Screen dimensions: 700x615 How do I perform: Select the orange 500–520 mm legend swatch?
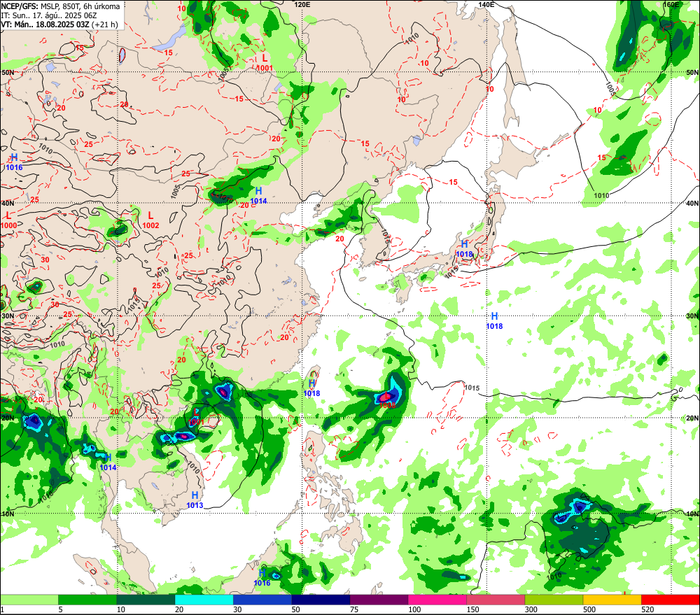[612, 600]
